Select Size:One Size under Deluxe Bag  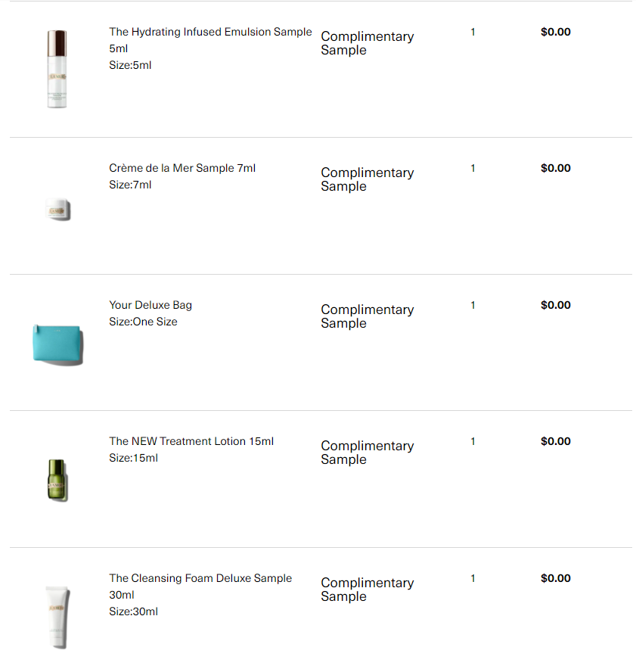coord(143,322)
